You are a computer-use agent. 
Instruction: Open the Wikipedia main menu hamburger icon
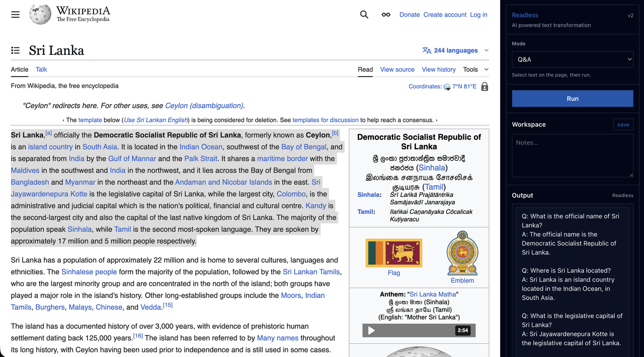[x=16, y=15]
